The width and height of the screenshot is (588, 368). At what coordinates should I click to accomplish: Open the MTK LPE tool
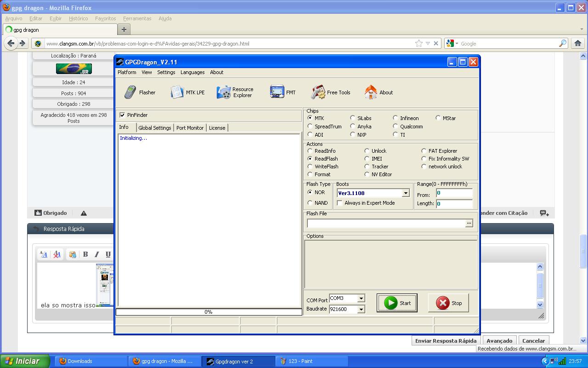tap(187, 92)
